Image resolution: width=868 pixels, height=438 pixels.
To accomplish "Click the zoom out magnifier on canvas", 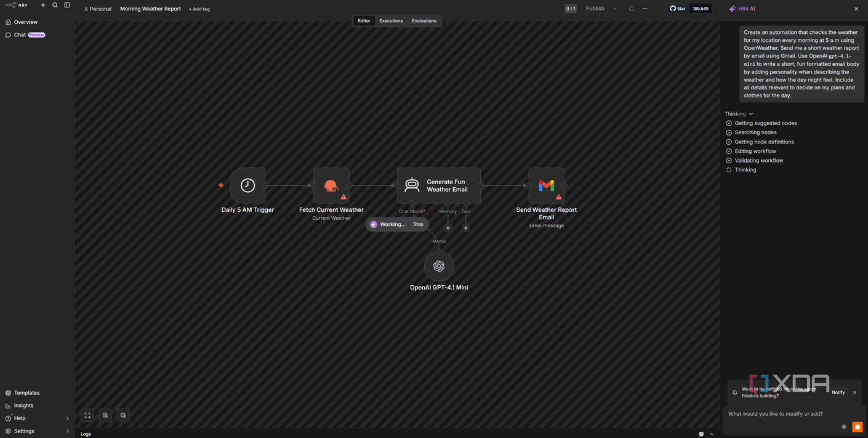I will (123, 415).
